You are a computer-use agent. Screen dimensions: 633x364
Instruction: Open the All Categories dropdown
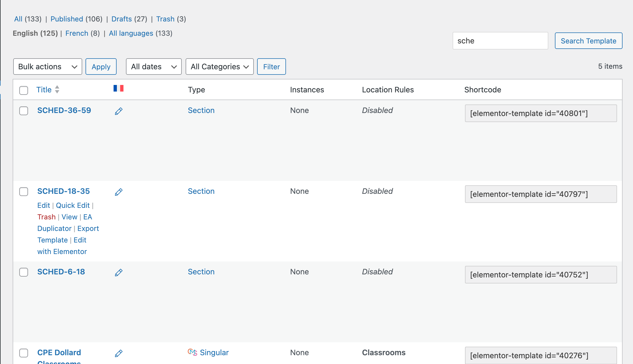tap(219, 67)
